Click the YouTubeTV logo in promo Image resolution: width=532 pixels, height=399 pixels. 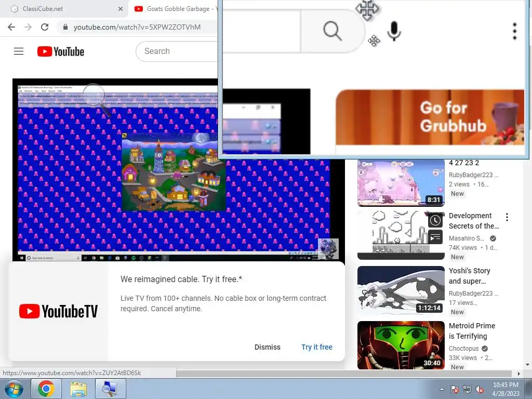(58, 311)
